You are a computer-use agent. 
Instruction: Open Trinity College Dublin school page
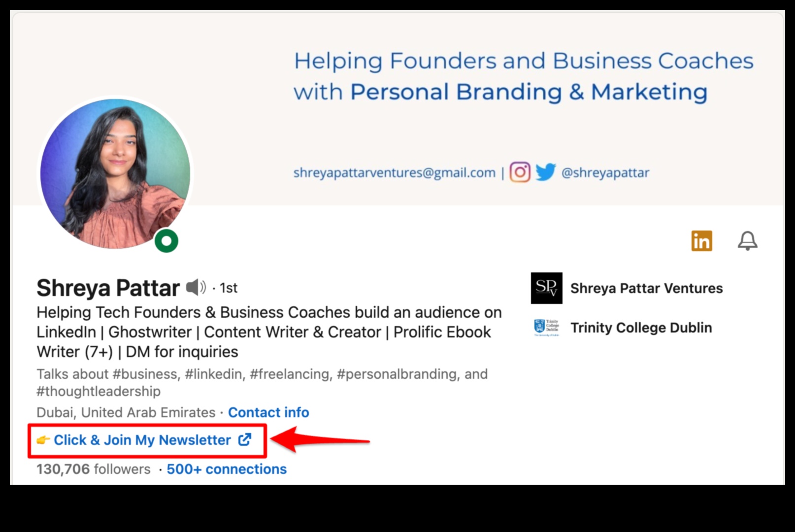[641, 328]
